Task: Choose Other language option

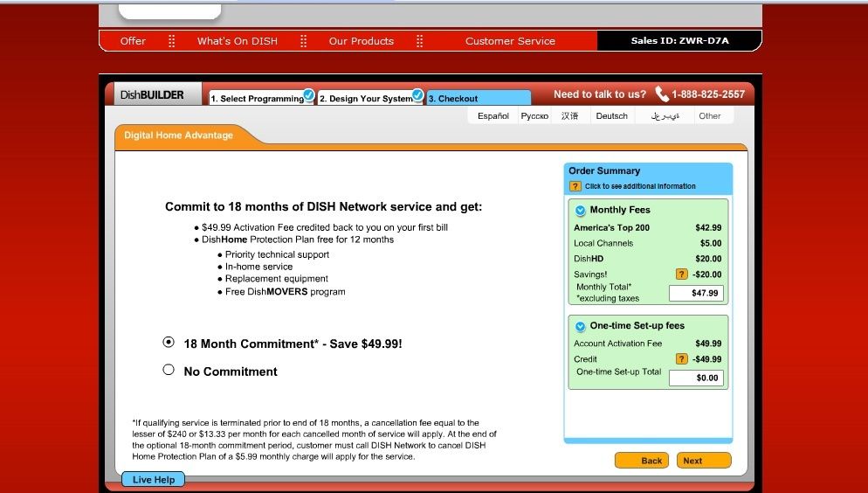Action: tap(710, 115)
